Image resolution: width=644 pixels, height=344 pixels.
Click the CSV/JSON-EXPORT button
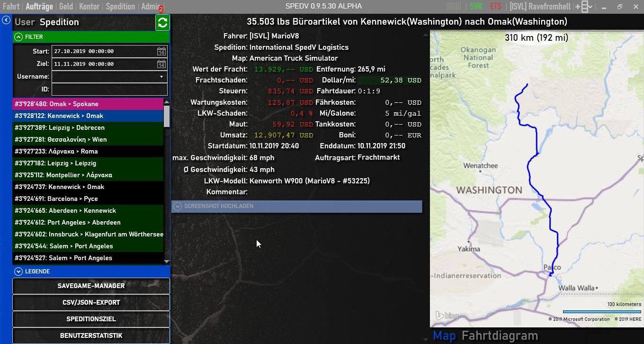[91, 302]
